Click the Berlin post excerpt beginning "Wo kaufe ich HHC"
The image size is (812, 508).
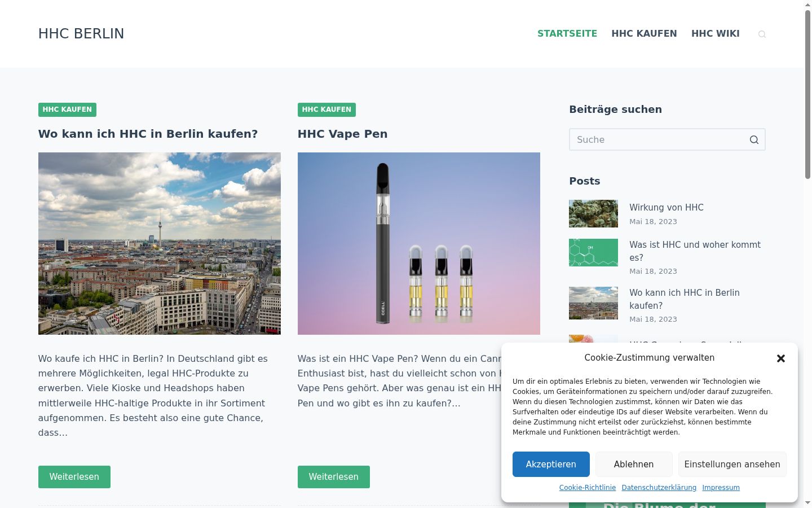click(x=153, y=396)
